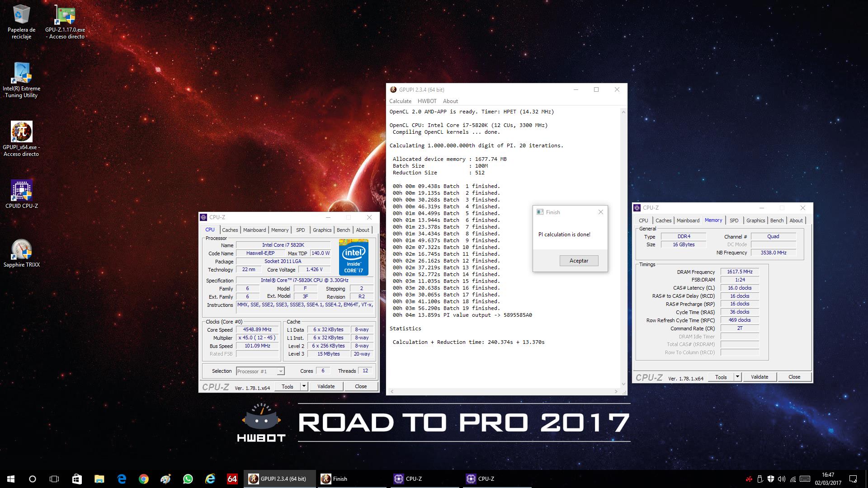Open touch keyboard icon in system tray
Screen dimensions: 868x488
(805, 479)
